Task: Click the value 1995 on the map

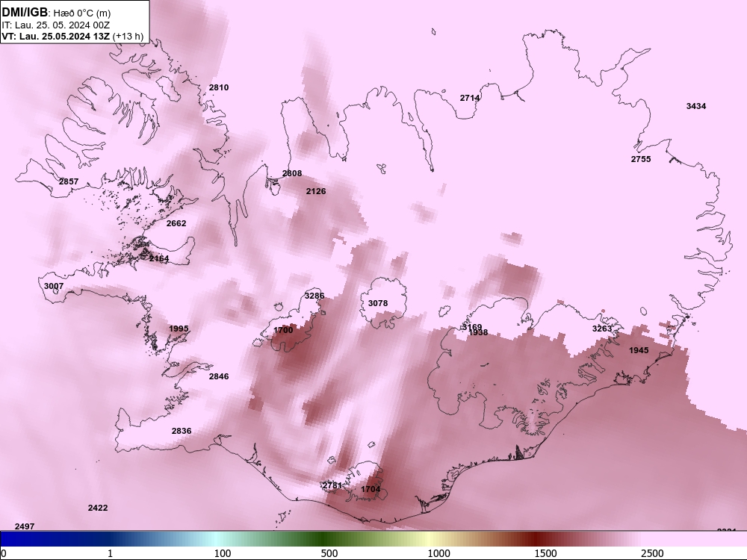Action: tap(179, 329)
